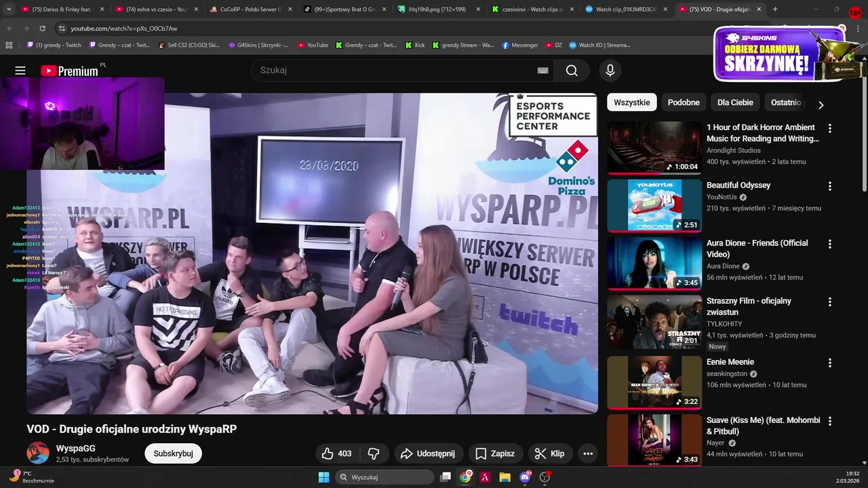The height and width of the screenshot is (488, 868).
Task: Select the Ostatnio filter chip
Action: 786,102
